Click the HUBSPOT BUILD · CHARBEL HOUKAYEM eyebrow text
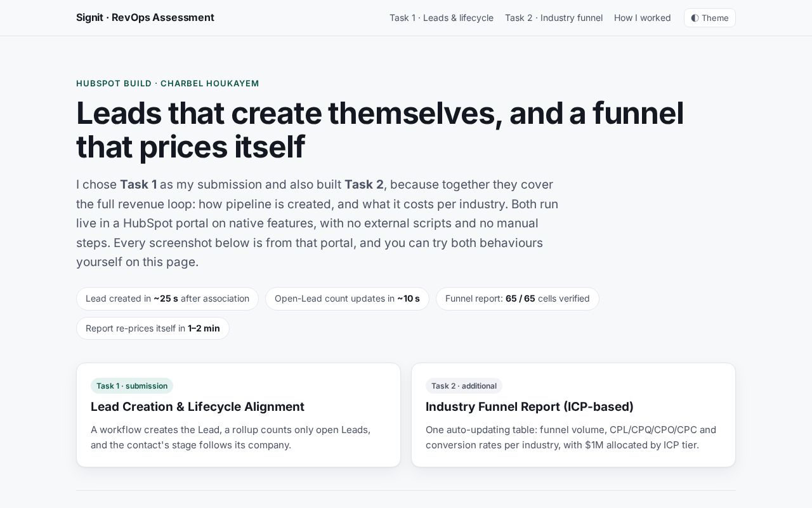The height and width of the screenshot is (508, 812). coord(167,83)
